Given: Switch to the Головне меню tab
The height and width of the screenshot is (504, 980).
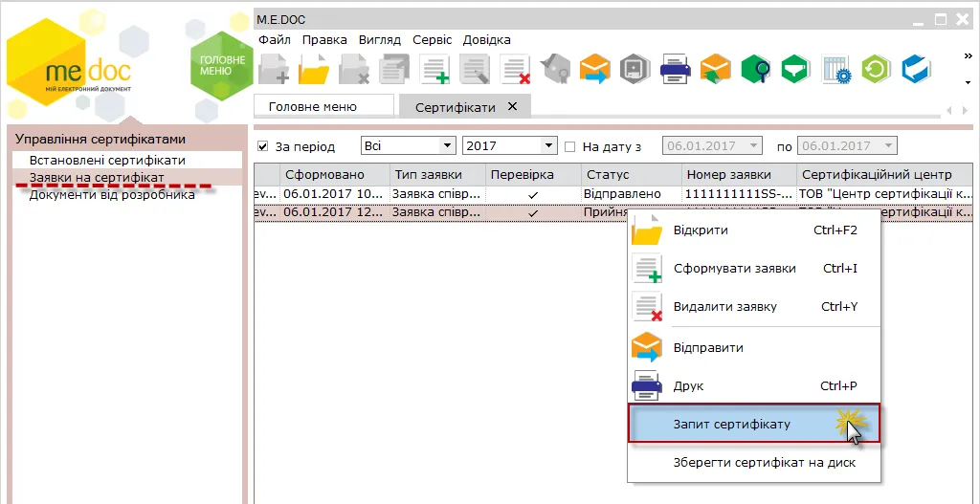Looking at the screenshot, I should 323,106.
